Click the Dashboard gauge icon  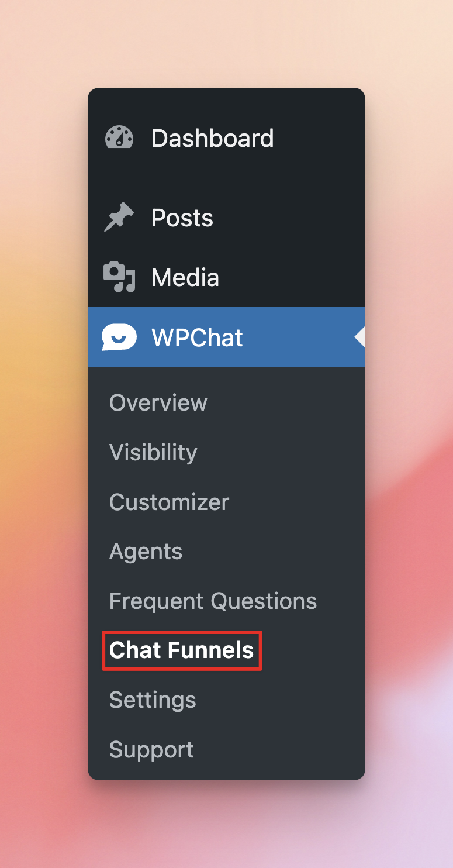tap(119, 138)
